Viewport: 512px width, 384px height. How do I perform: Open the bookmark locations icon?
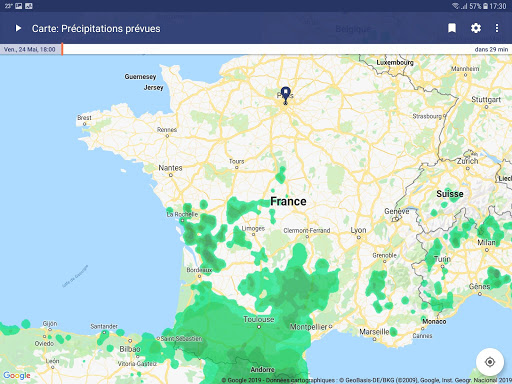click(452, 28)
